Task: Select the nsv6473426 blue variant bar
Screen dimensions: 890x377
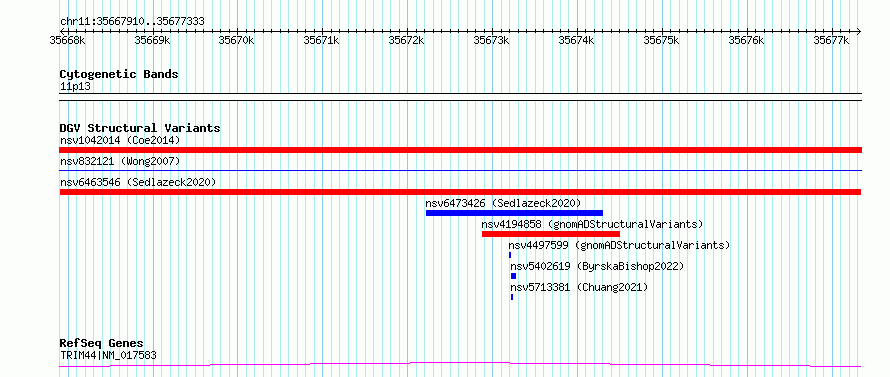Action: click(514, 213)
